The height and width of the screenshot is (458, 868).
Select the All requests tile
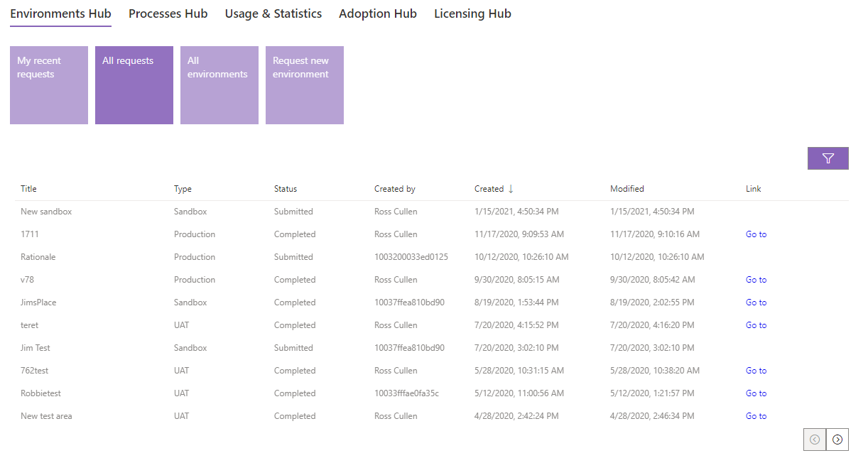(x=134, y=85)
